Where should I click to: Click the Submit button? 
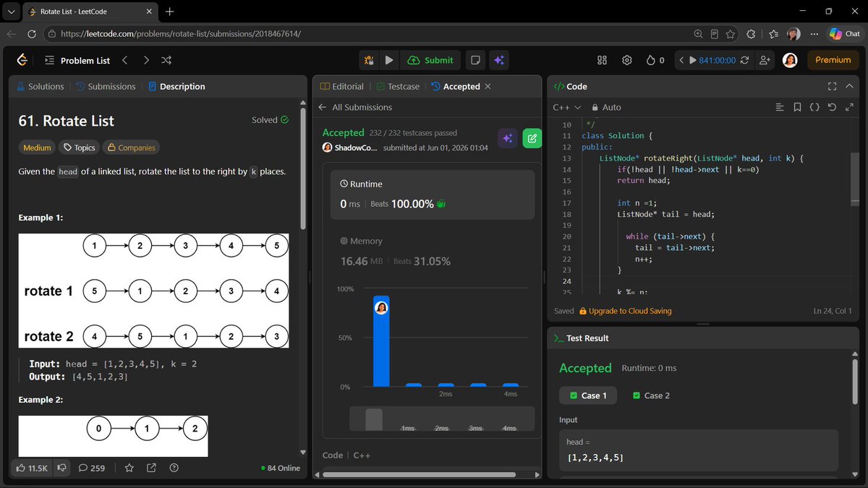(430, 60)
